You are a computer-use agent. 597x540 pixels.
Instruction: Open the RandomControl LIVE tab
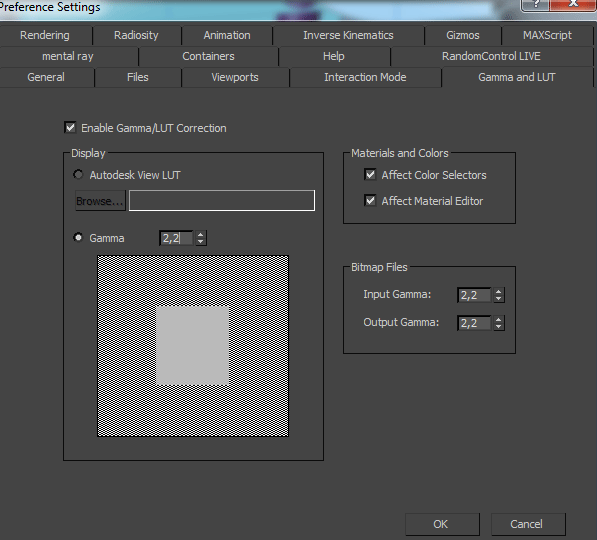(491, 56)
